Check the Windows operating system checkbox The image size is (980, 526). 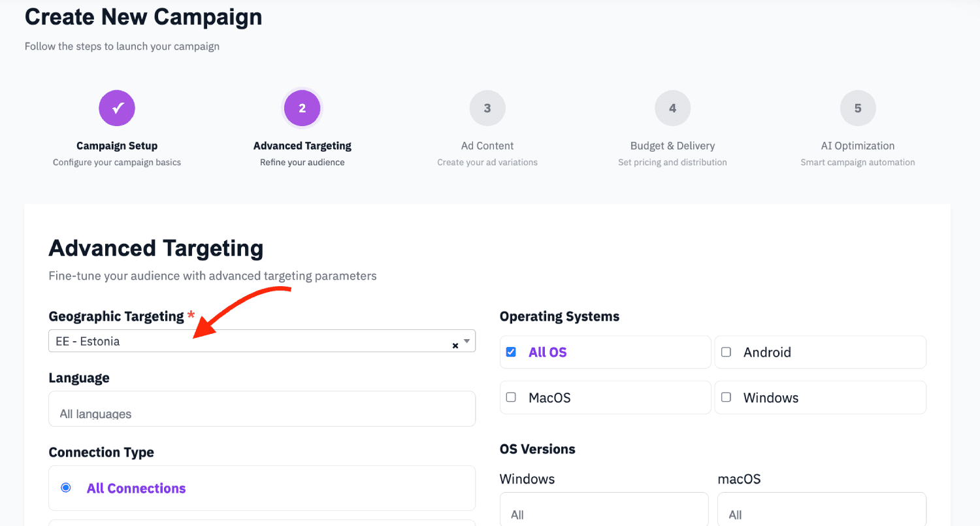(x=726, y=397)
